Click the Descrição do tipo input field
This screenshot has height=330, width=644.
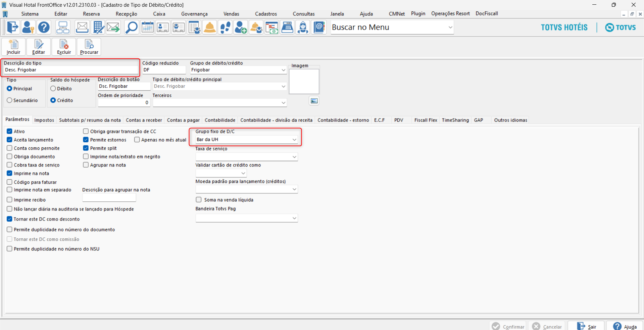pos(71,70)
